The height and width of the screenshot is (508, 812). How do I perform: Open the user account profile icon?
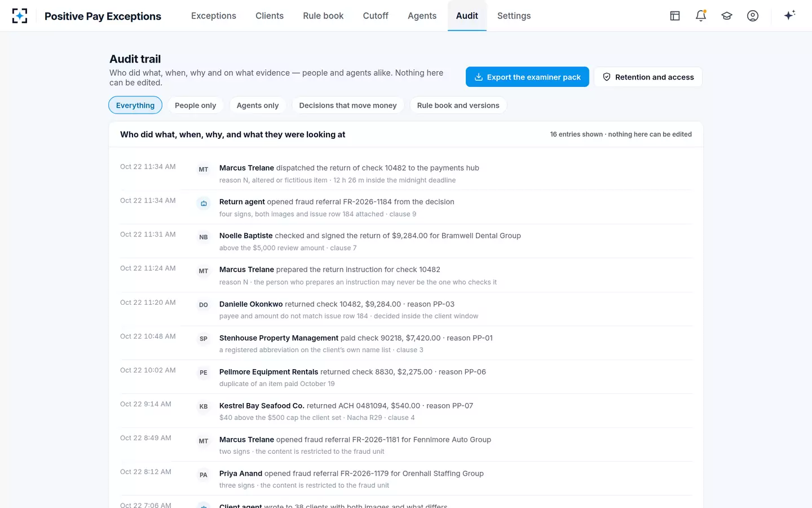753,16
